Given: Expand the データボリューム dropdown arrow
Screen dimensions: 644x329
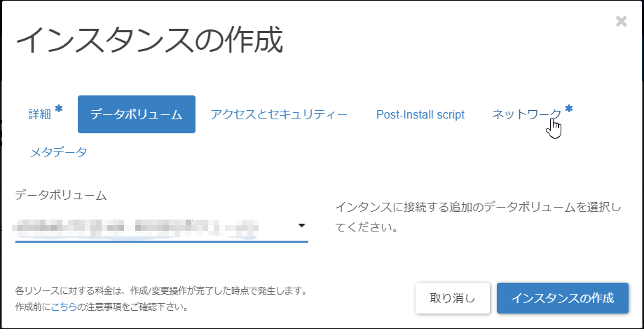Looking at the screenshot, I should [x=301, y=226].
